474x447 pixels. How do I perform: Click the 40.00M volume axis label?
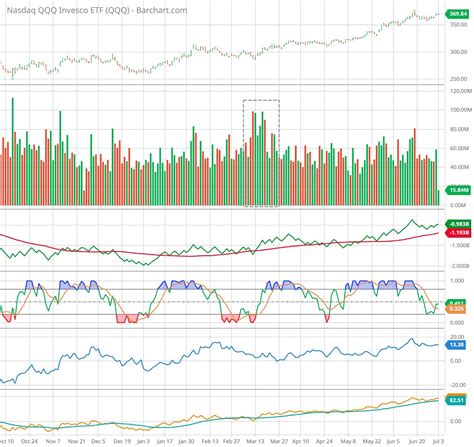click(460, 167)
